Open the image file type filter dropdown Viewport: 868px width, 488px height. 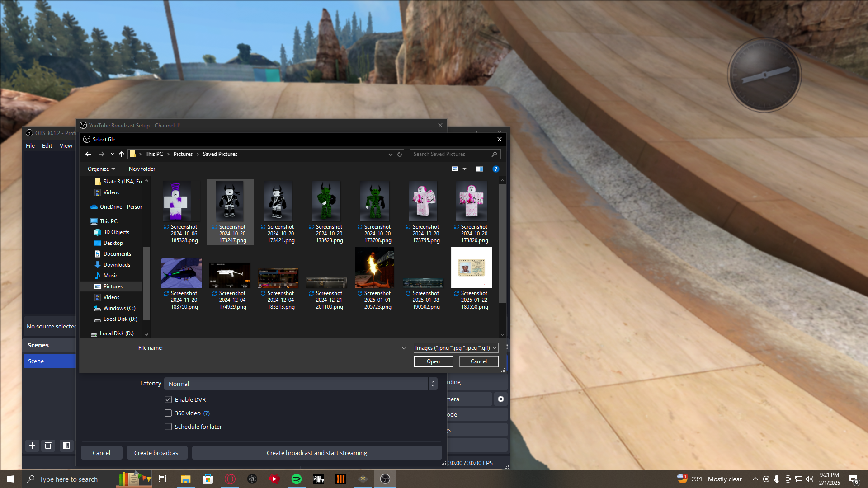(456, 348)
